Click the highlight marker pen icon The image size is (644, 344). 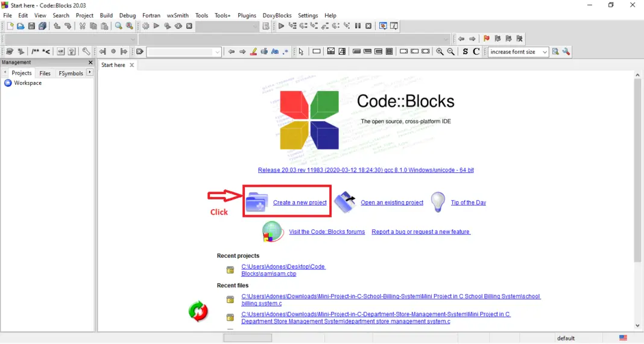[254, 52]
